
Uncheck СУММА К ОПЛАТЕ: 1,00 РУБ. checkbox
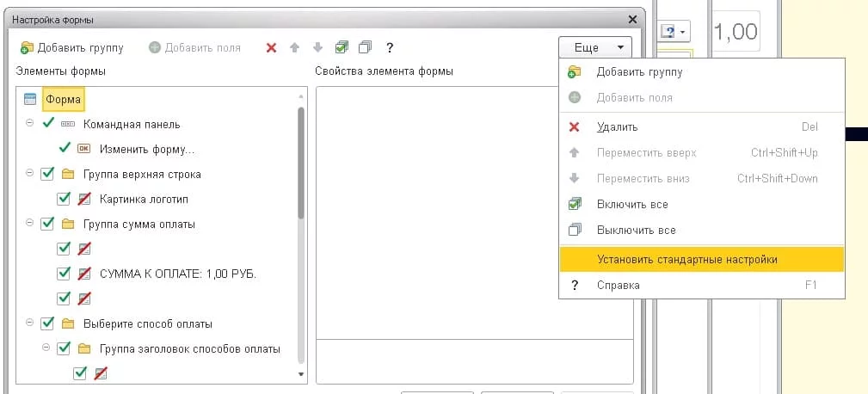(x=64, y=274)
